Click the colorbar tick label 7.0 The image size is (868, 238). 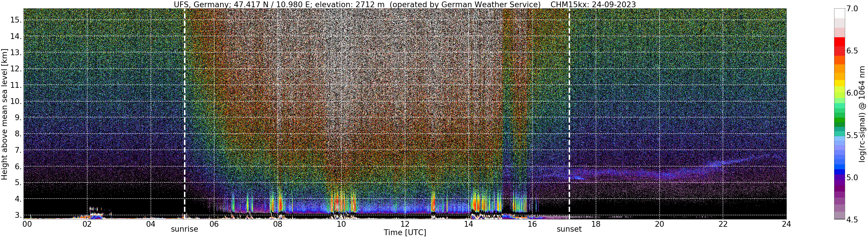click(x=852, y=9)
